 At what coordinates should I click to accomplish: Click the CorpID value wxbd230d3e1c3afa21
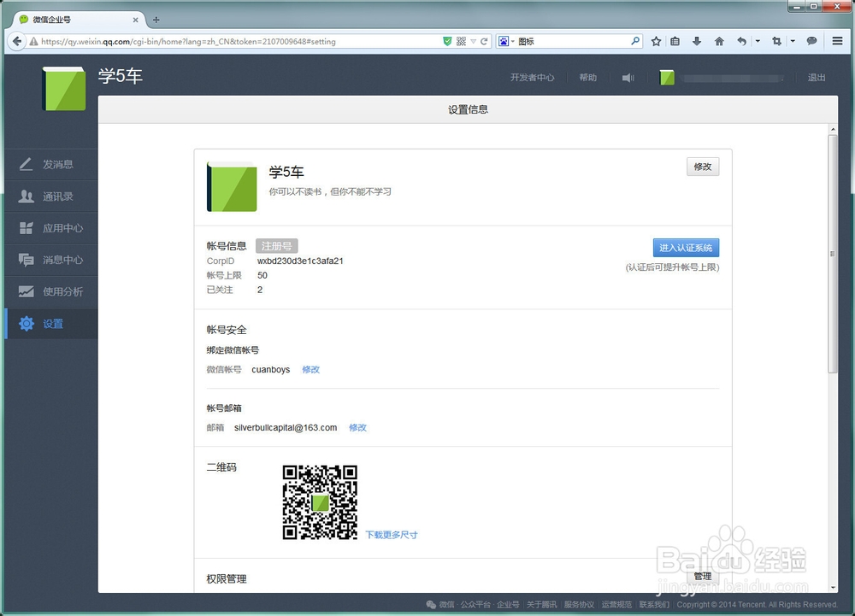point(300,261)
